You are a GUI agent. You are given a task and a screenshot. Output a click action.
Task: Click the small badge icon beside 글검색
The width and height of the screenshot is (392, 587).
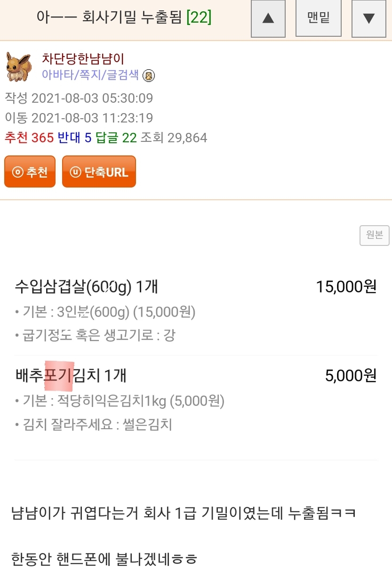point(149,75)
